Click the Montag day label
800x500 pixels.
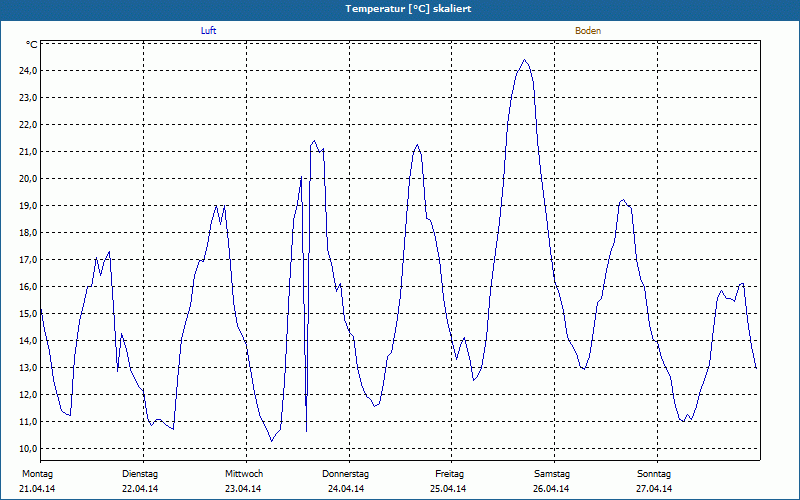37,474
